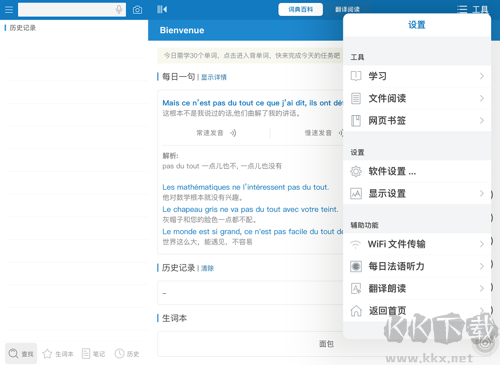Viewport: 500px width, 365px height.
Task: Click the 显示详情 link
Action: pos(214,77)
